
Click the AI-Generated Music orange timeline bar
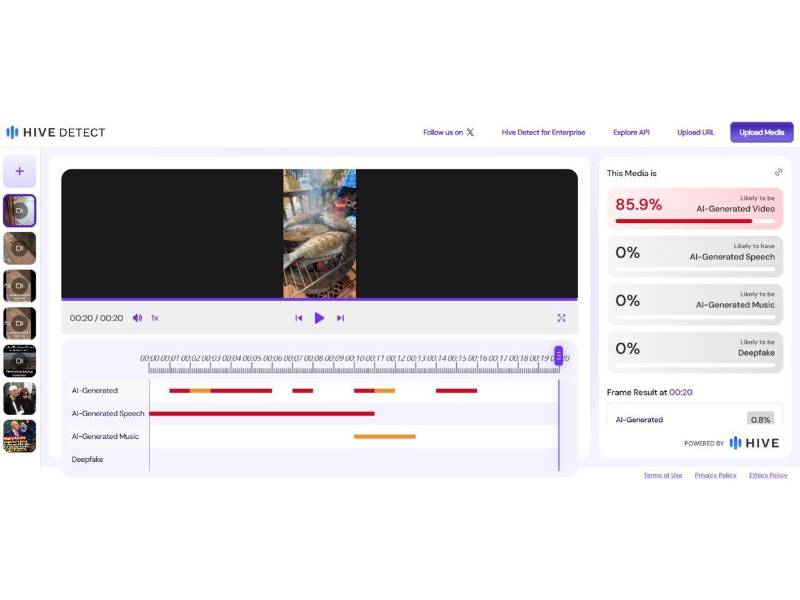(385, 437)
